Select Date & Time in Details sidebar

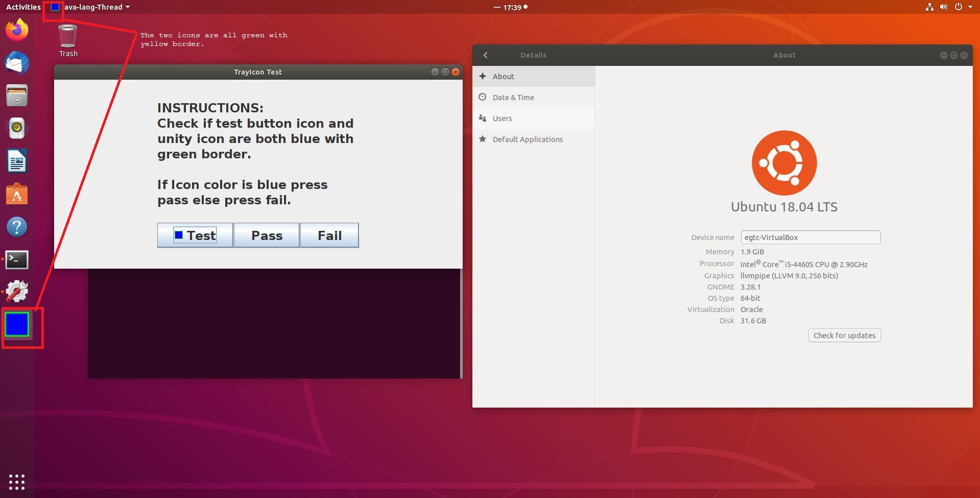point(513,98)
